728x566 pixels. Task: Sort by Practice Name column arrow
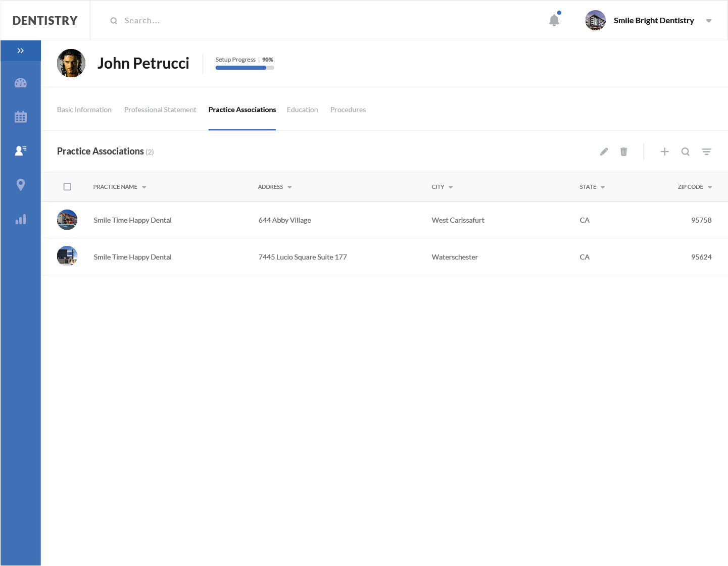(x=144, y=187)
